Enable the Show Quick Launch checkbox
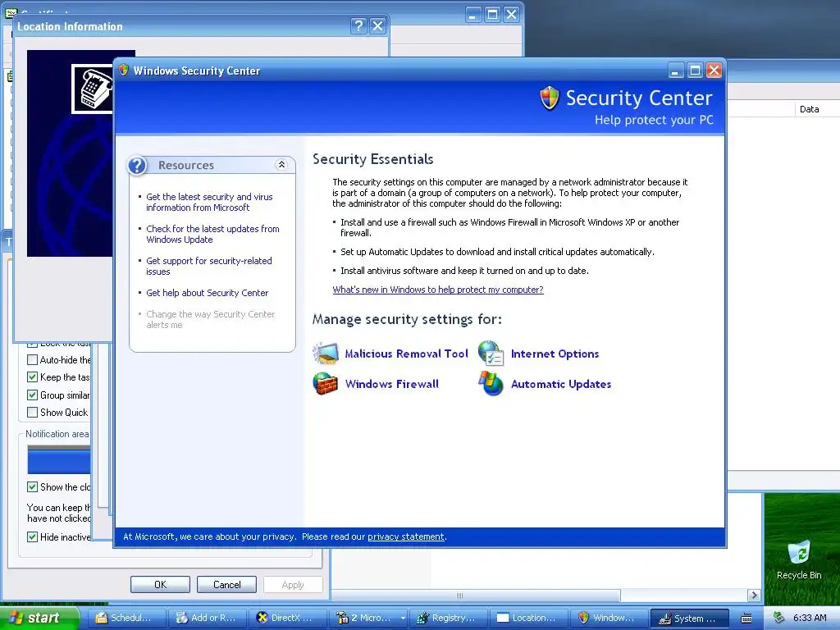The height and width of the screenshot is (630, 840). point(32,412)
